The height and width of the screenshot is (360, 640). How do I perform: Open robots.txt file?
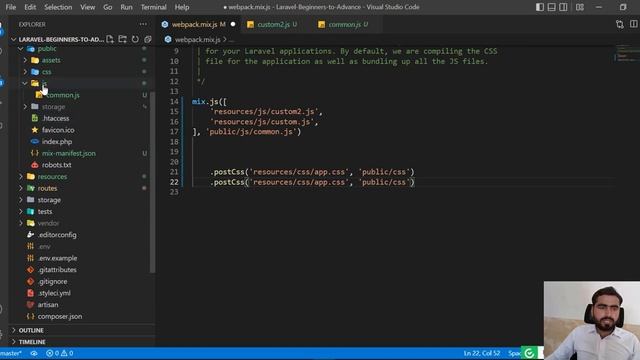(x=56, y=165)
